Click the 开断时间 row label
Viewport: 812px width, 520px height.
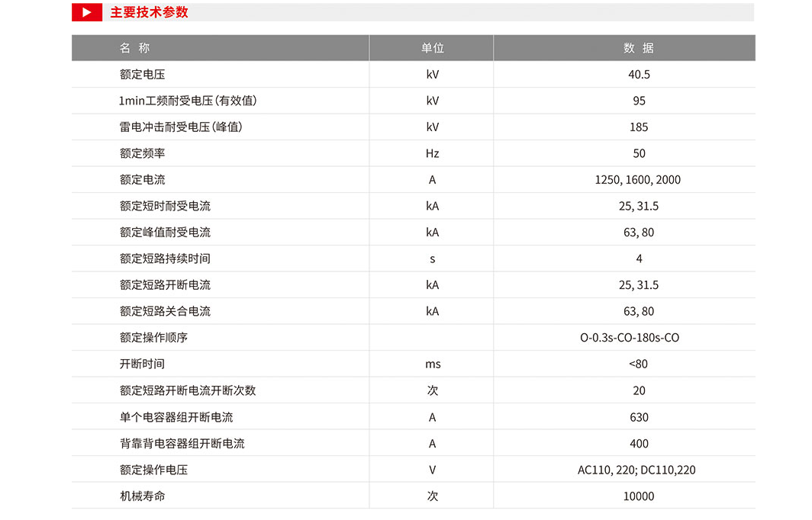tap(143, 364)
